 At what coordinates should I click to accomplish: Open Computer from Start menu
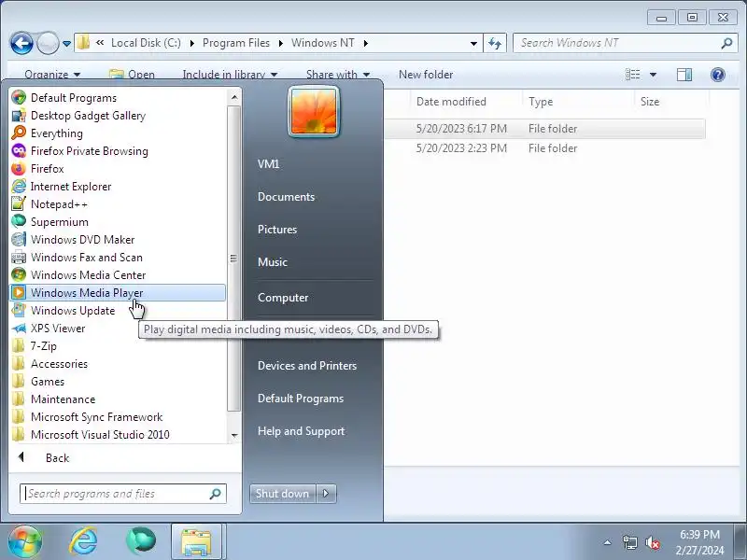(283, 298)
